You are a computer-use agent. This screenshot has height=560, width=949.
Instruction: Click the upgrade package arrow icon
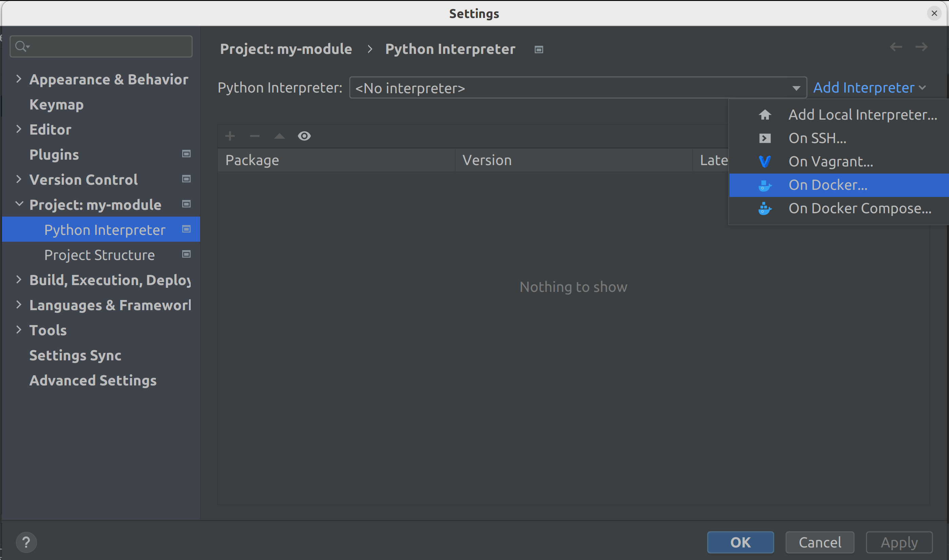pyautogui.click(x=280, y=136)
